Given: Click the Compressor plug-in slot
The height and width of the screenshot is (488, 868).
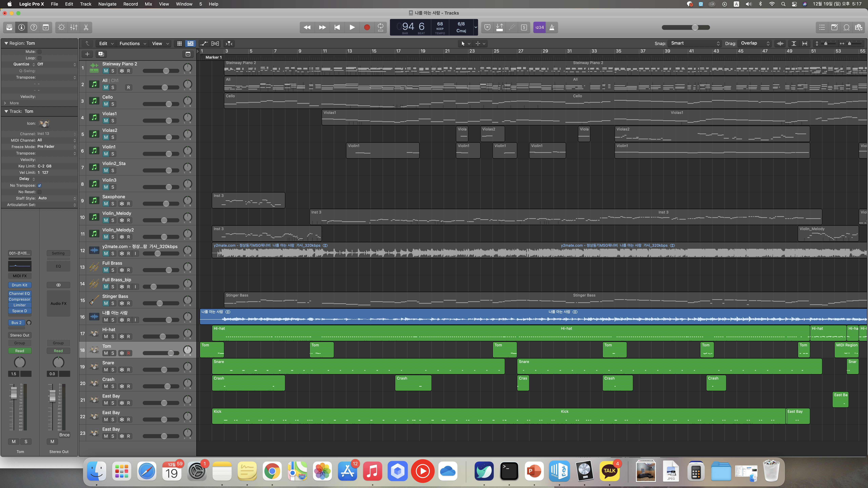Looking at the screenshot, I should 19,299.
